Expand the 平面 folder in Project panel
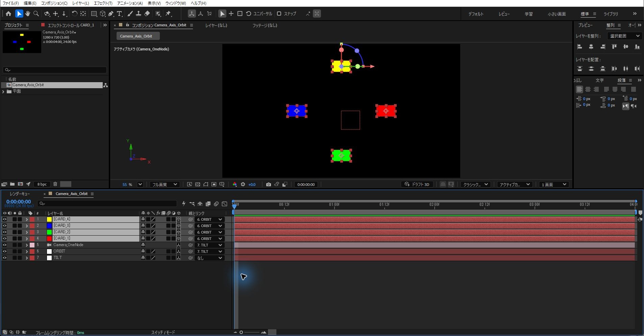Image resolution: width=644 pixels, height=336 pixels. (3, 92)
